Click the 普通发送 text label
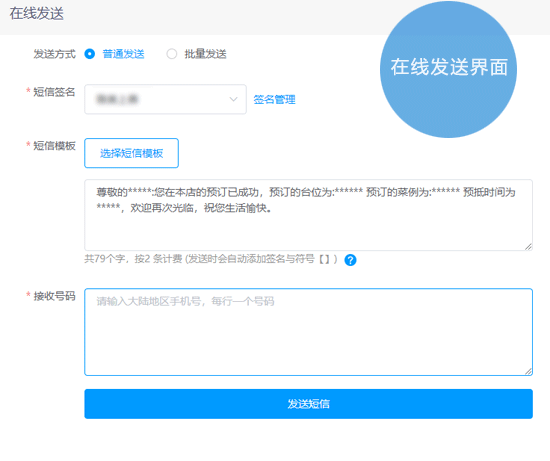550x461 pixels. [123, 54]
